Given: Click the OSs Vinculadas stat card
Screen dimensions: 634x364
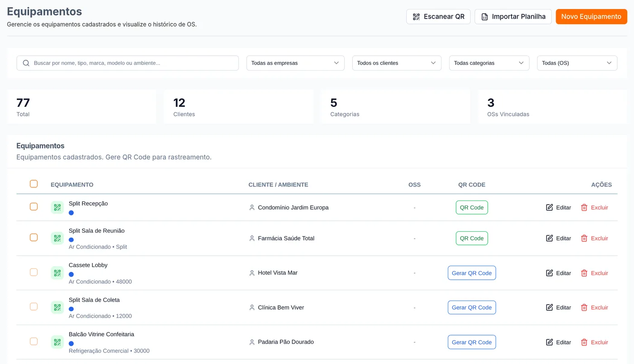Looking at the screenshot, I should 552,106.
